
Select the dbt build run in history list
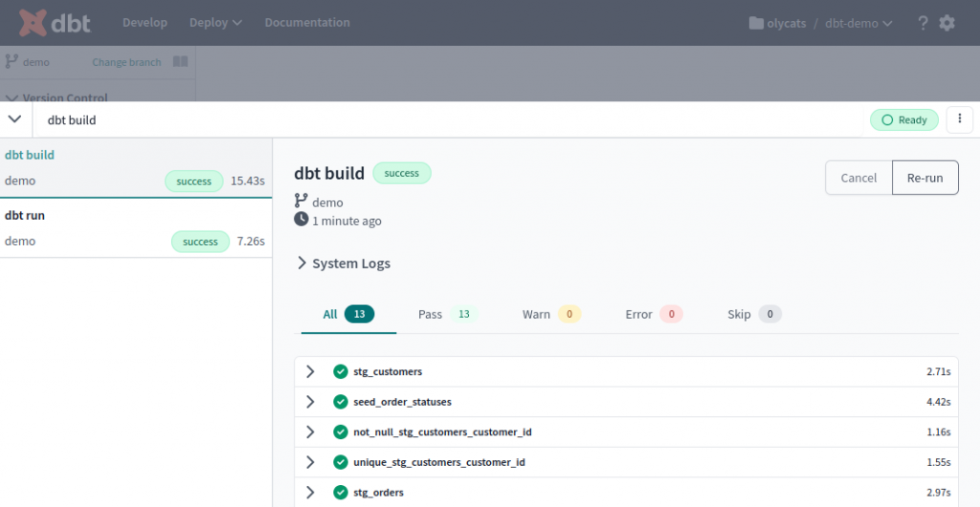click(x=136, y=168)
